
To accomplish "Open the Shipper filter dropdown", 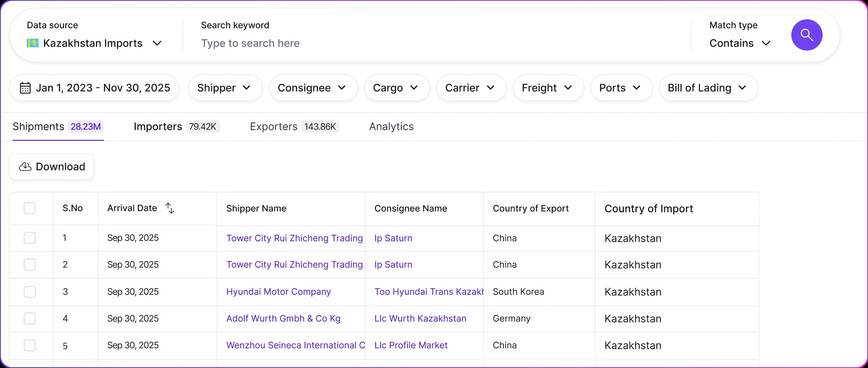I will pyautogui.click(x=225, y=88).
